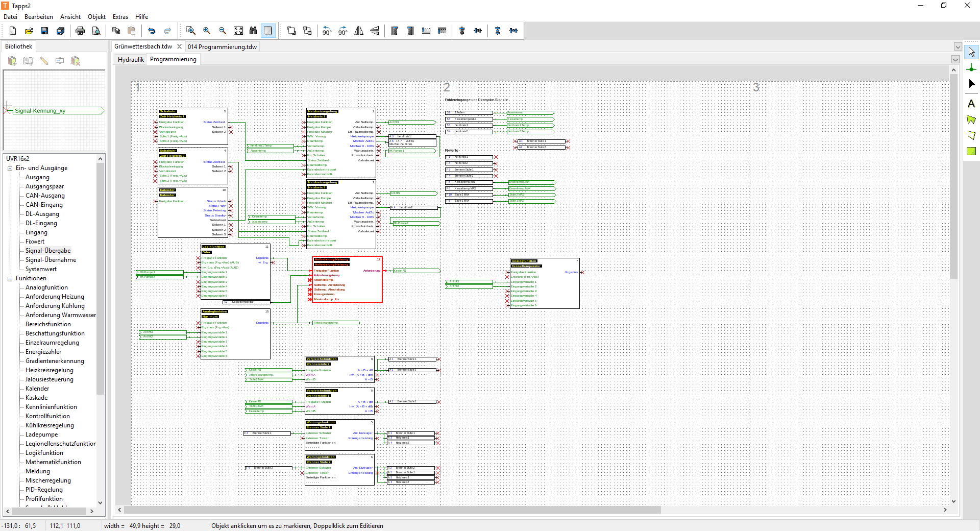Open the document tabs dropdown arrow

coord(958,47)
